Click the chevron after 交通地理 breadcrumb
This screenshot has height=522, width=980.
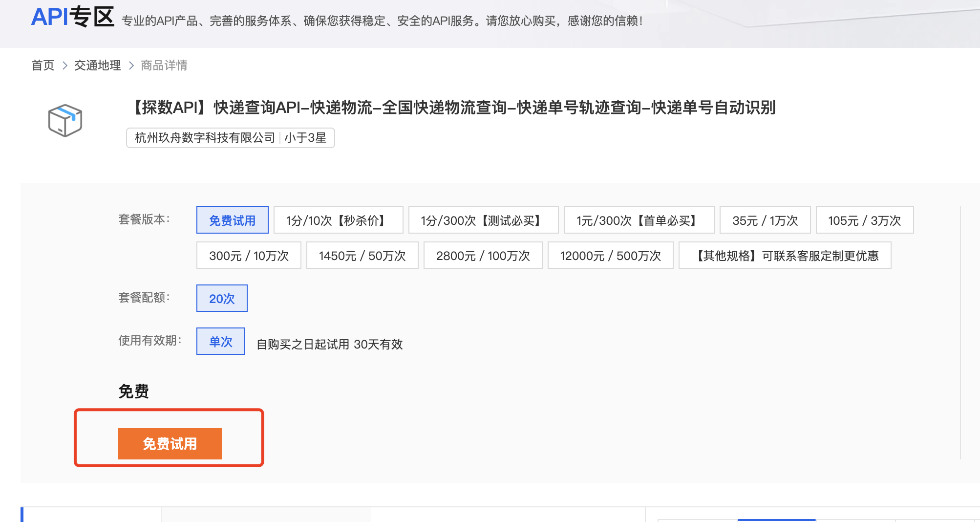click(x=131, y=65)
